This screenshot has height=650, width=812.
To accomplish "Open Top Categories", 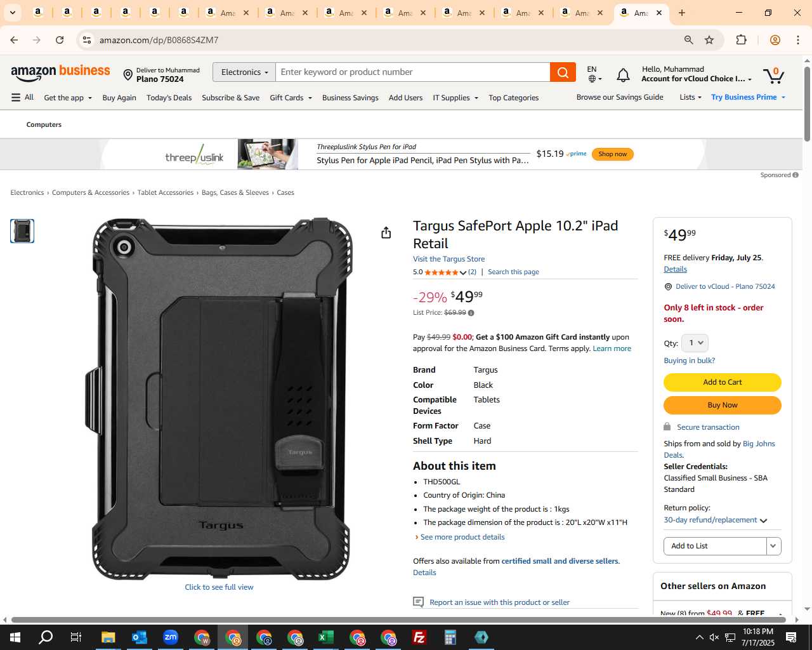I will (x=513, y=98).
